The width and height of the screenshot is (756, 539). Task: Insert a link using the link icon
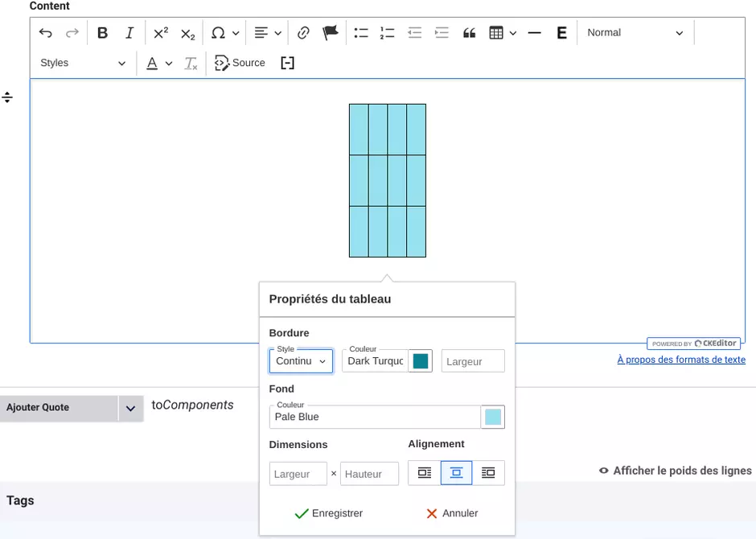303,33
